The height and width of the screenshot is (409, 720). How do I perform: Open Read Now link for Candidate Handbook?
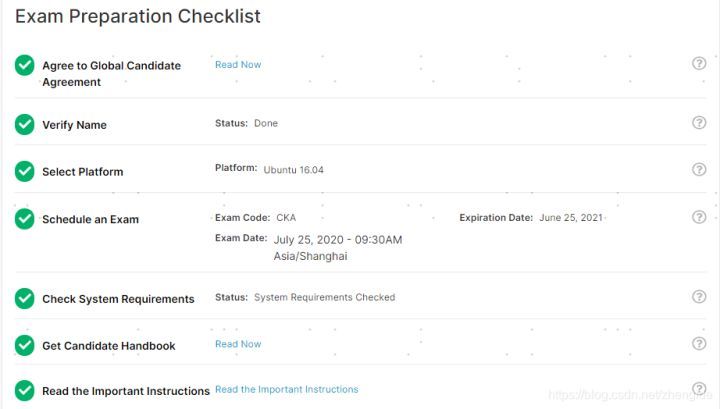click(238, 344)
